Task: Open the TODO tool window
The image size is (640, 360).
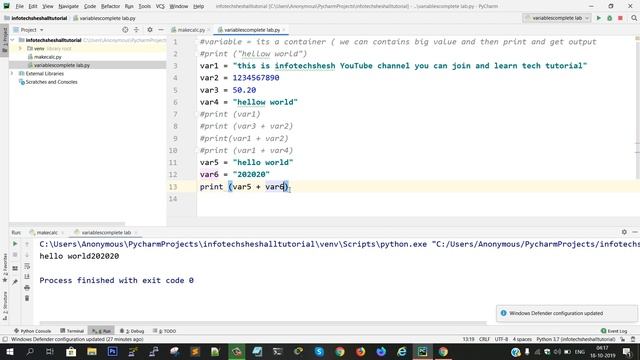Action: [164, 331]
